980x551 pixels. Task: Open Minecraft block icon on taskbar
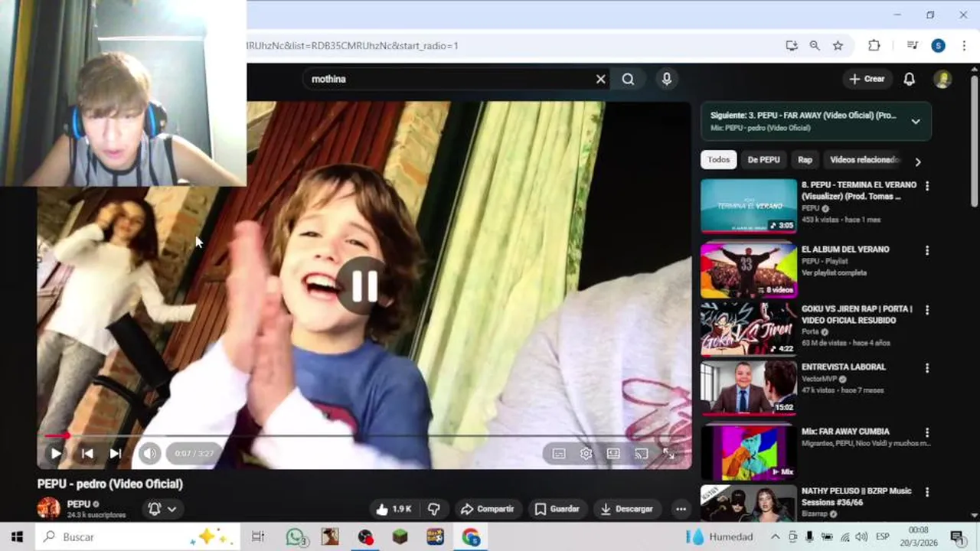point(400,536)
